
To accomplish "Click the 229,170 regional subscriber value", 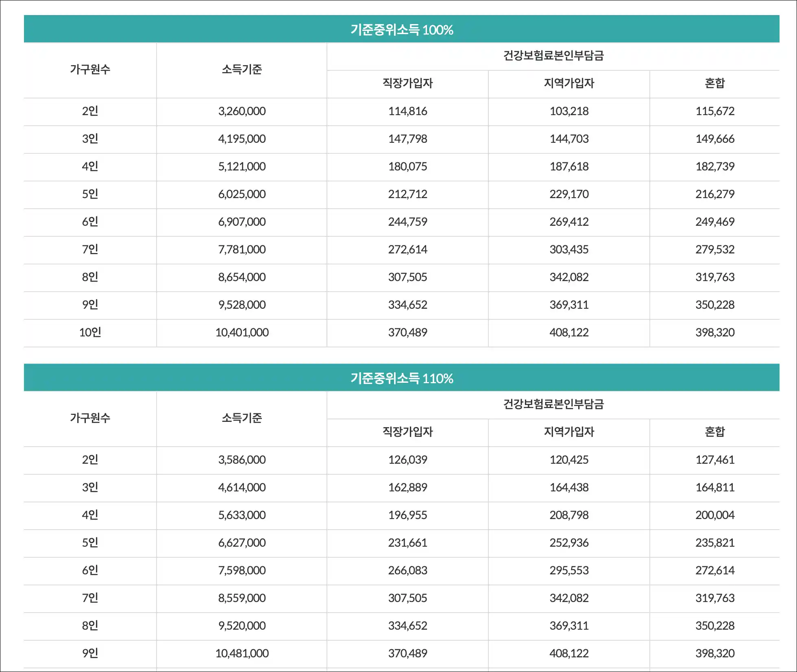I will coord(569,194).
